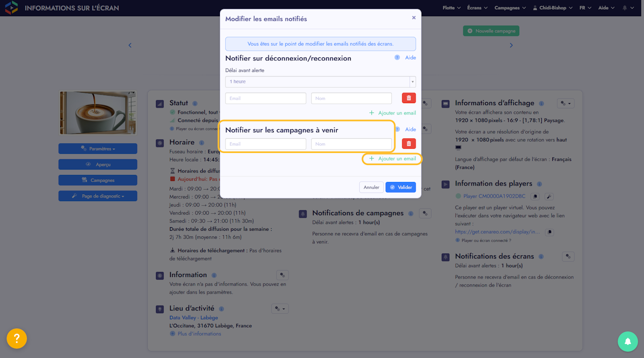Delete the campagnes à venir email row

click(409, 144)
